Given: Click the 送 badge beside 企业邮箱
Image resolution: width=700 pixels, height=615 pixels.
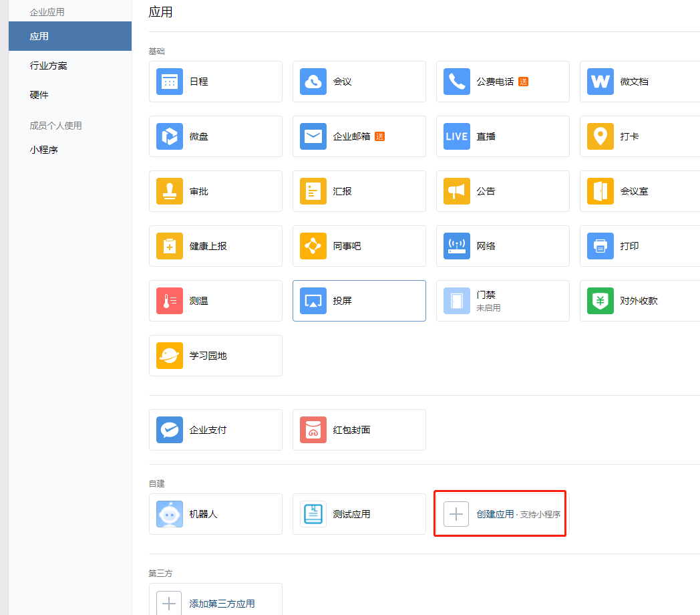Looking at the screenshot, I should coord(379,136).
